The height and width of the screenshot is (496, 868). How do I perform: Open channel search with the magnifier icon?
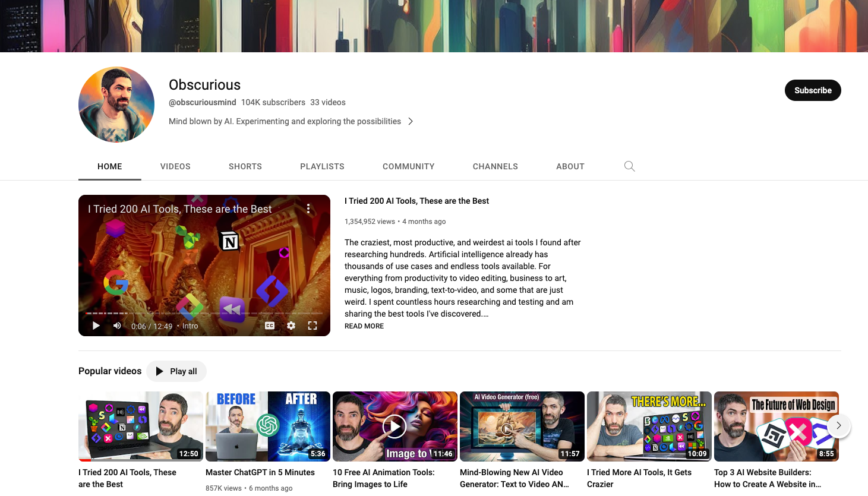tap(629, 166)
